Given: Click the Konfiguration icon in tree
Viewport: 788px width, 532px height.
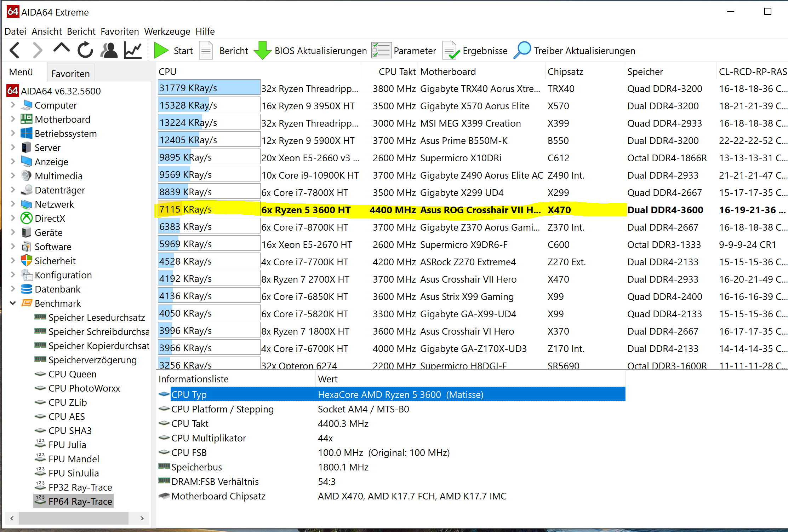Looking at the screenshot, I should (27, 275).
